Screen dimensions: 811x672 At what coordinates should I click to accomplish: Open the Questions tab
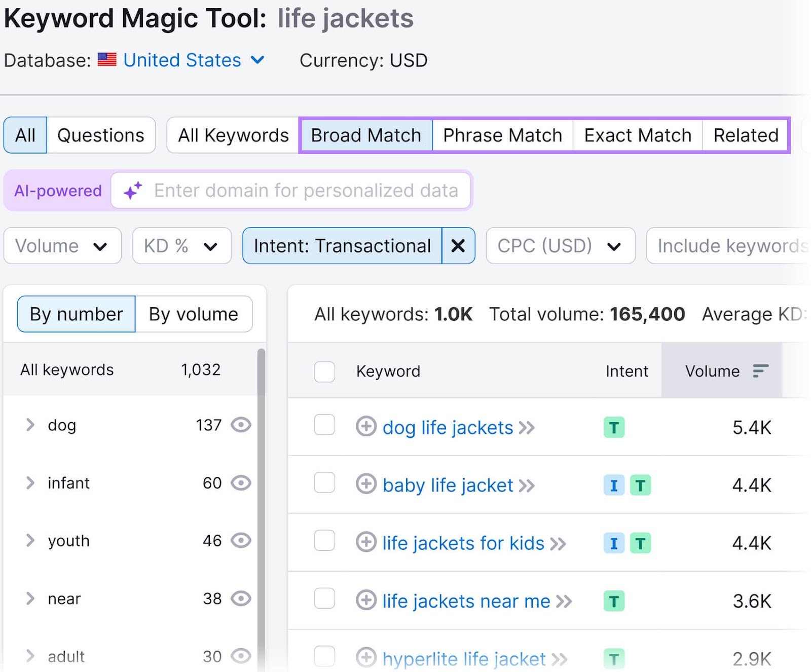point(100,135)
